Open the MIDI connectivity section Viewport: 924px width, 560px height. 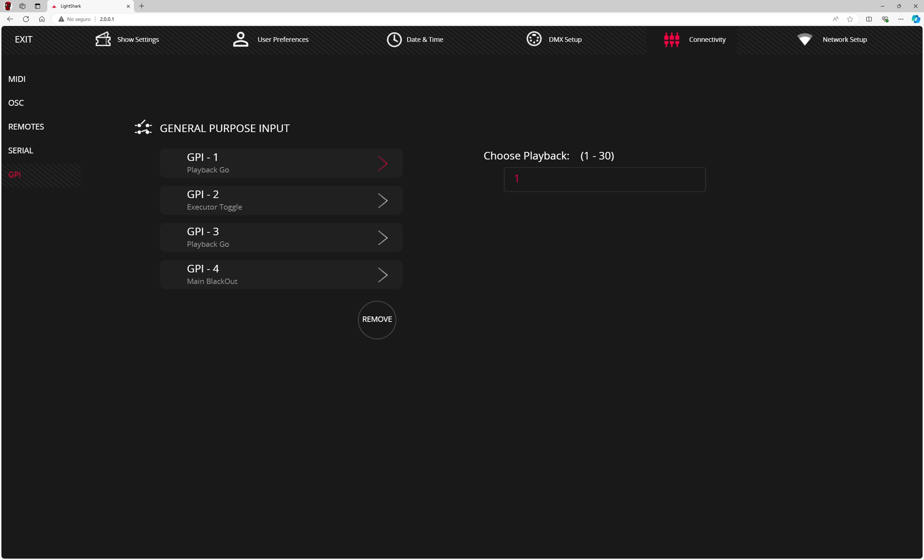(x=17, y=79)
